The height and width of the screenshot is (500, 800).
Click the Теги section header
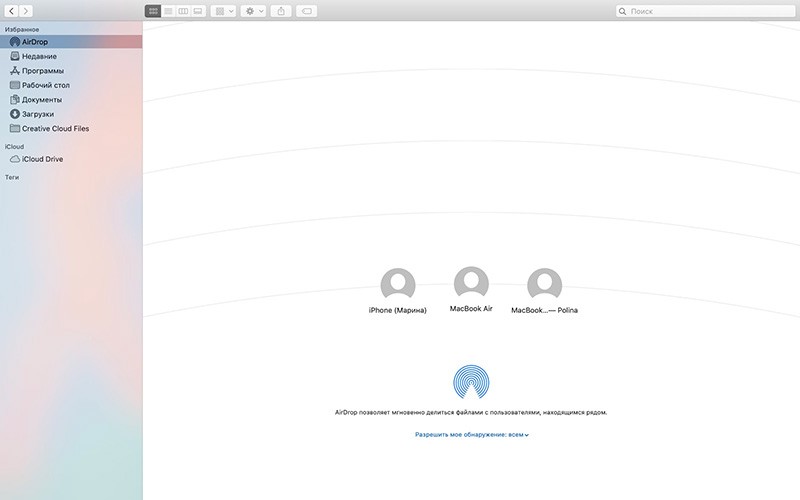(12, 178)
